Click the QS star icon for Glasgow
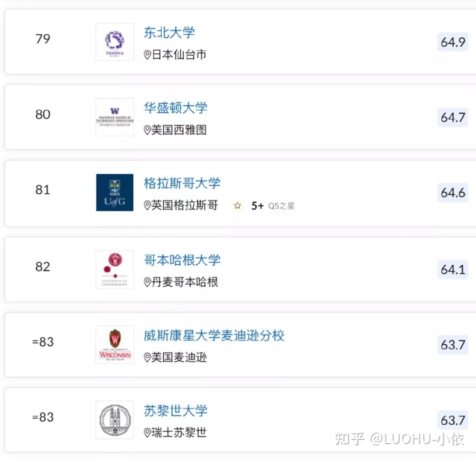The image size is (476, 459). click(238, 206)
